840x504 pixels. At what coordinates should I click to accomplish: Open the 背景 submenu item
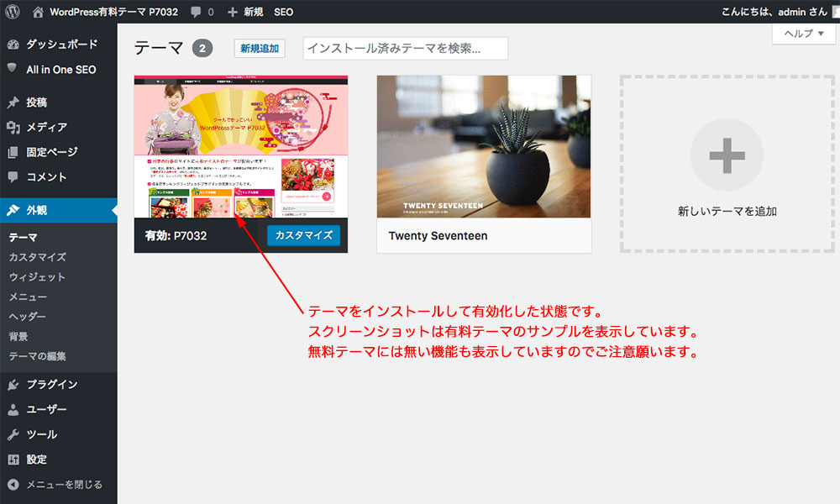click(18, 336)
